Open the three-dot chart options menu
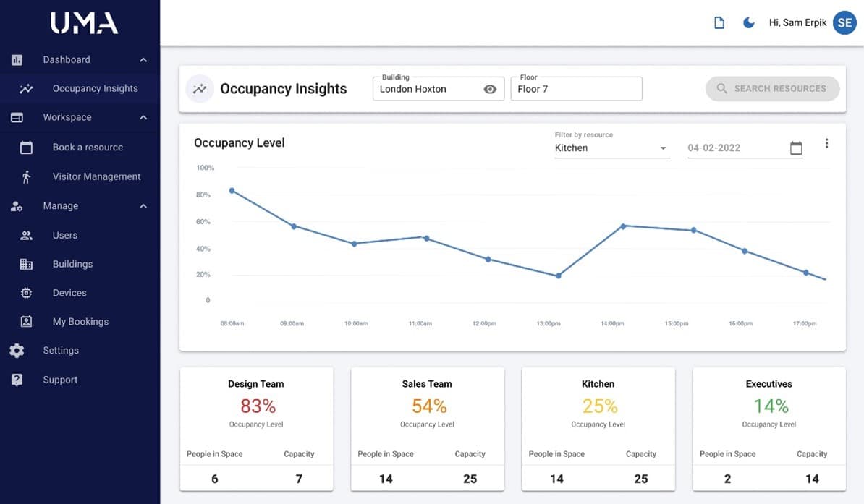The height and width of the screenshot is (504, 864). click(x=826, y=143)
